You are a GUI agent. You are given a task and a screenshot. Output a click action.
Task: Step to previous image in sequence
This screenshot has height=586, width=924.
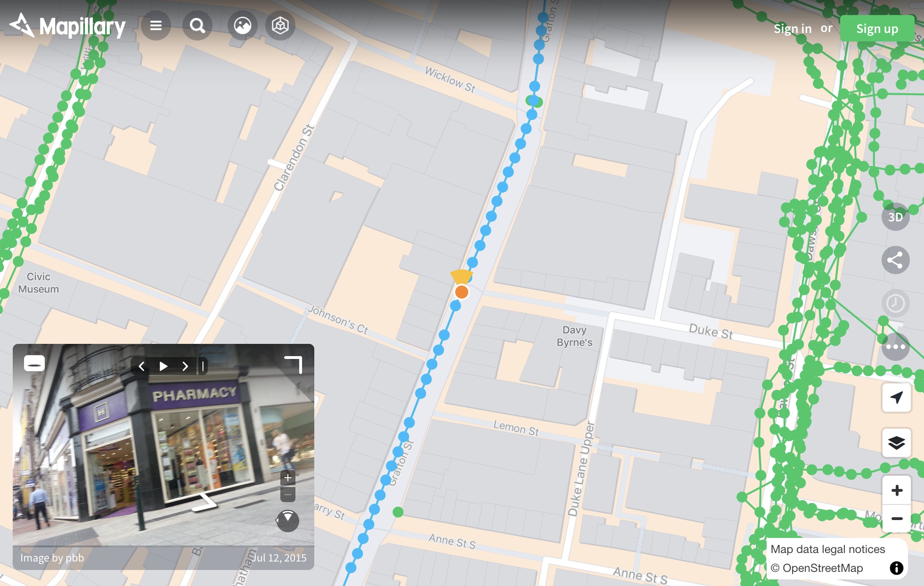pyautogui.click(x=141, y=366)
